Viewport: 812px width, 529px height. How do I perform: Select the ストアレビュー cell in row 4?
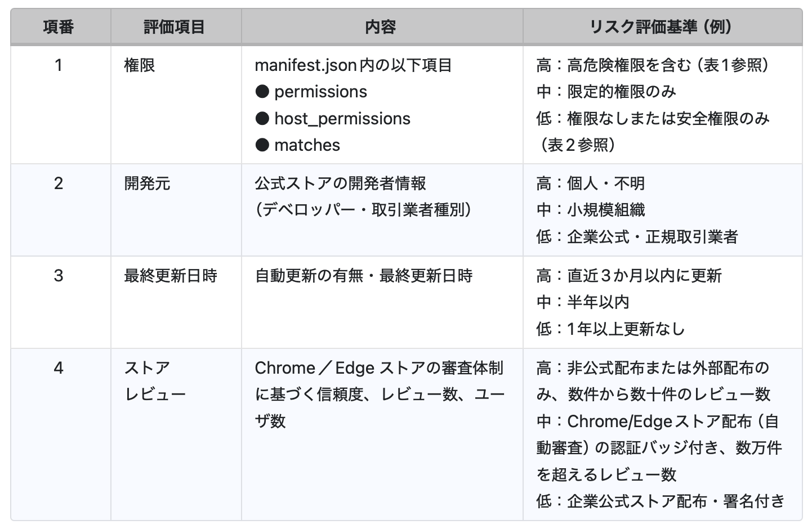tap(155, 381)
